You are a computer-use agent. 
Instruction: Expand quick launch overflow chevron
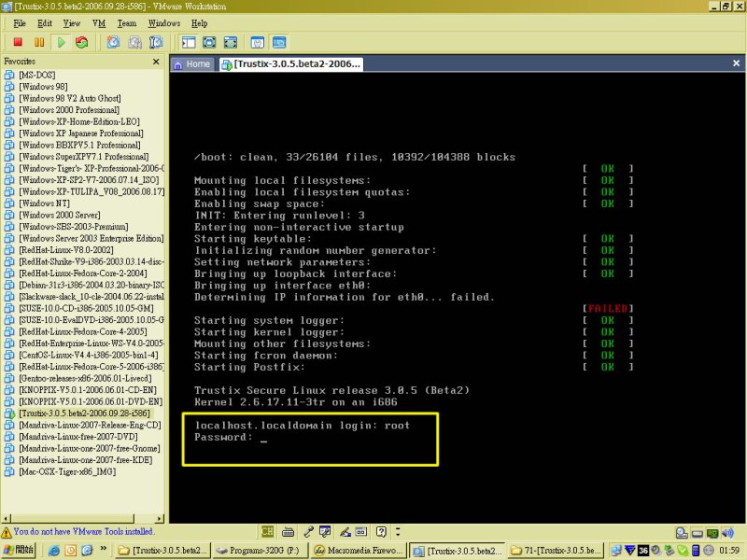(x=104, y=549)
